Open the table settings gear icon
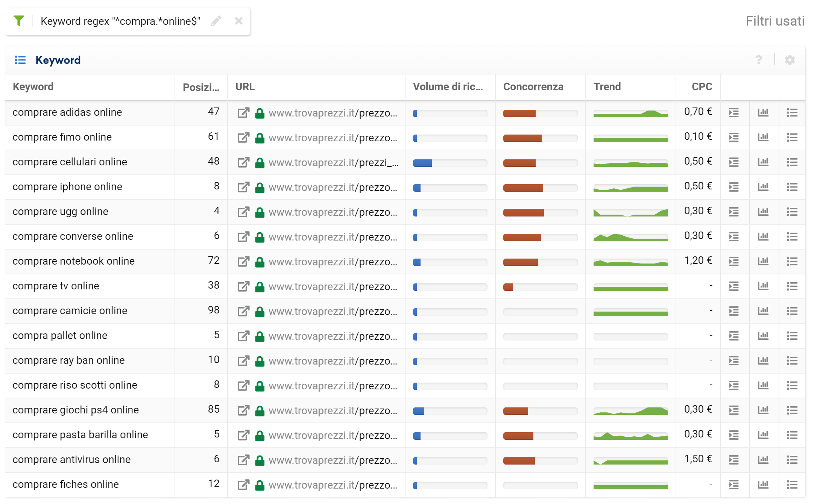This screenshot has width=814, height=504. 790,60
